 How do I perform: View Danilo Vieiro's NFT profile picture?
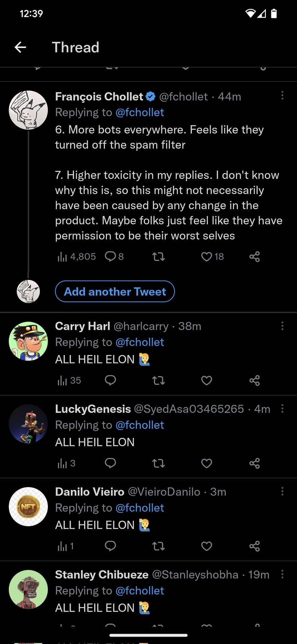pyautogui.click(x=28, y=507)
